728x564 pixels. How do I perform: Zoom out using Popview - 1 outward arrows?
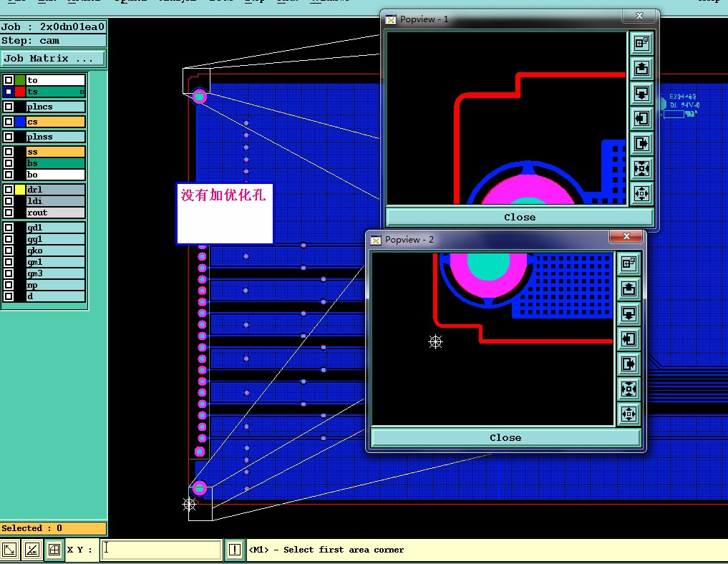point(641,193)
